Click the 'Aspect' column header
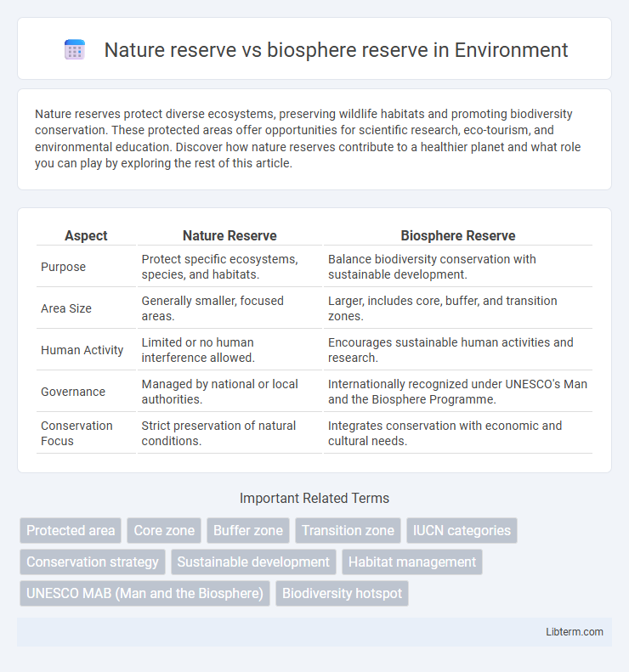Viewport: 629px width, 672px height. pos(86,235)
